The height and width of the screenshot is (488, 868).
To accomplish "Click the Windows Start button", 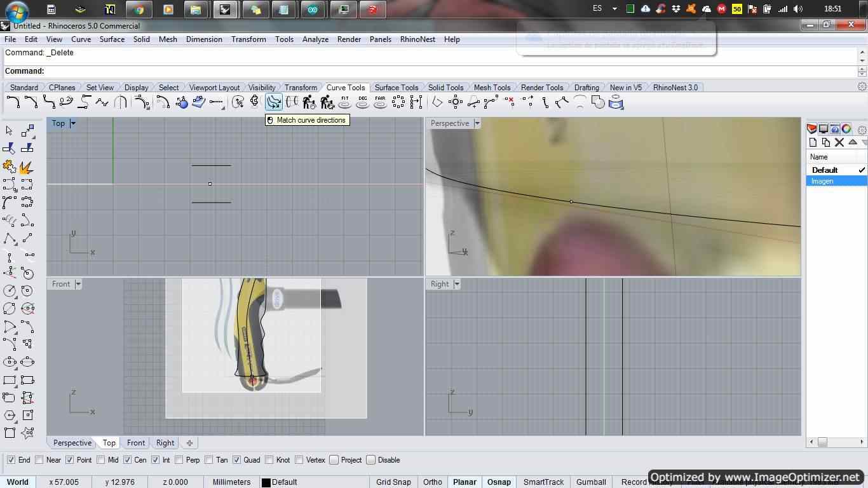I will pos(17,10).
